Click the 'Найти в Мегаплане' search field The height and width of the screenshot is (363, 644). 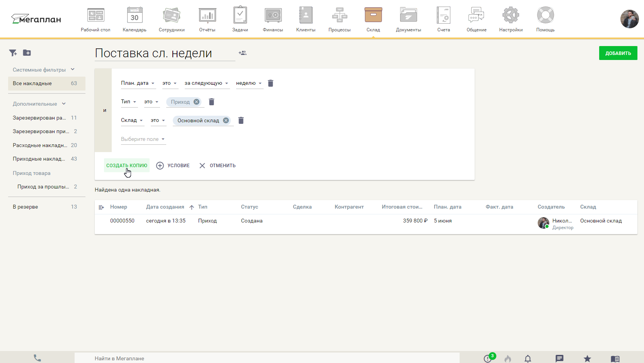click(267, 358)
